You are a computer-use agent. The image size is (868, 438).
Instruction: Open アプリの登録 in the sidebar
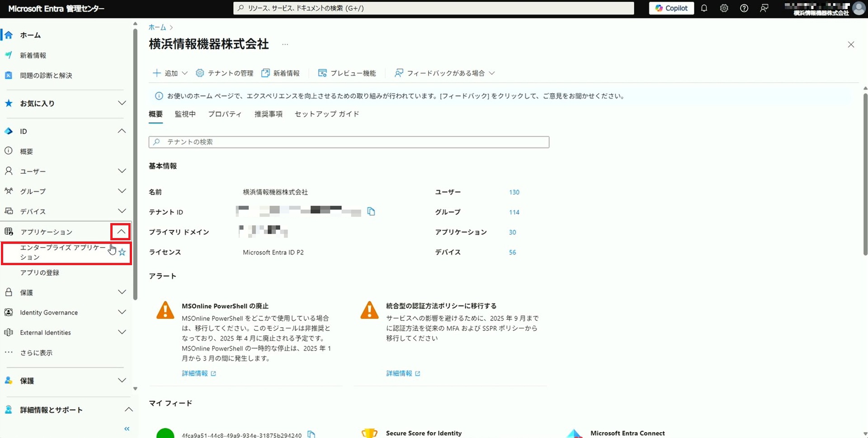[40, 272]
